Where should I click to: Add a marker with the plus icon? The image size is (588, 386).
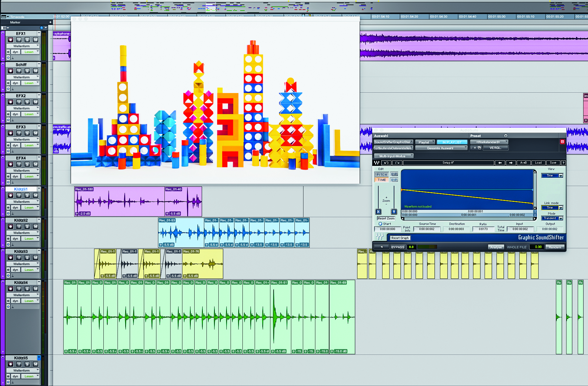pos(50,22)
